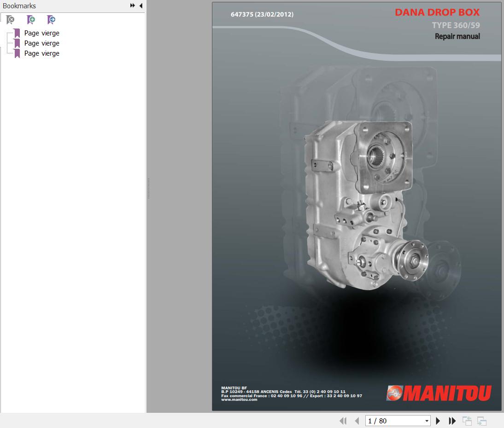Click the DANA DROP BOX title text
504x428 pixels.
437,12
